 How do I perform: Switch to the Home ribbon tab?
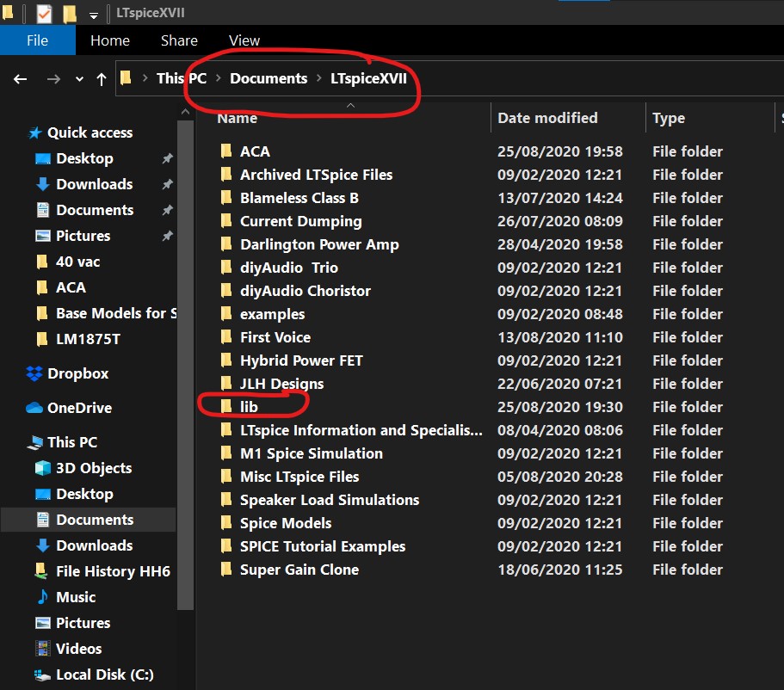[x=110, y=40]
